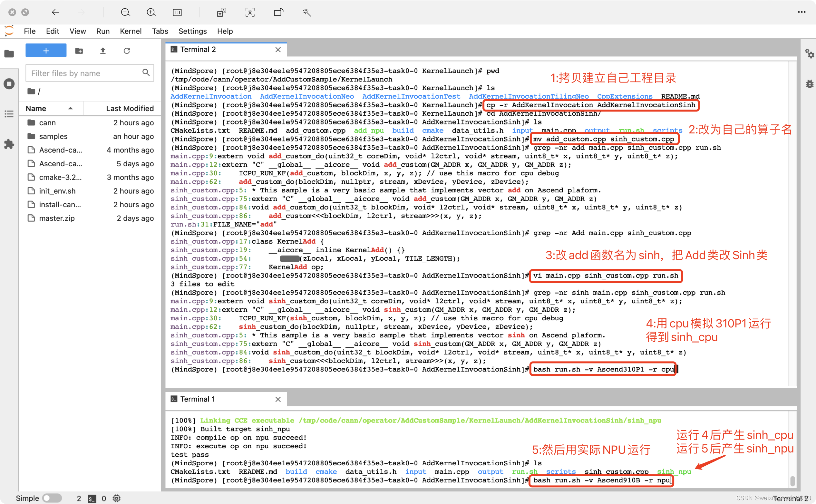Sort files by Name column

click(x=36, y=108)
